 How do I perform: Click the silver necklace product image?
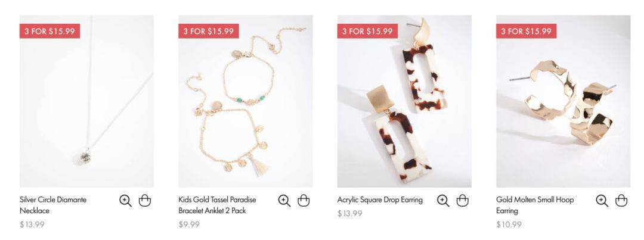[x=86, y=101]
